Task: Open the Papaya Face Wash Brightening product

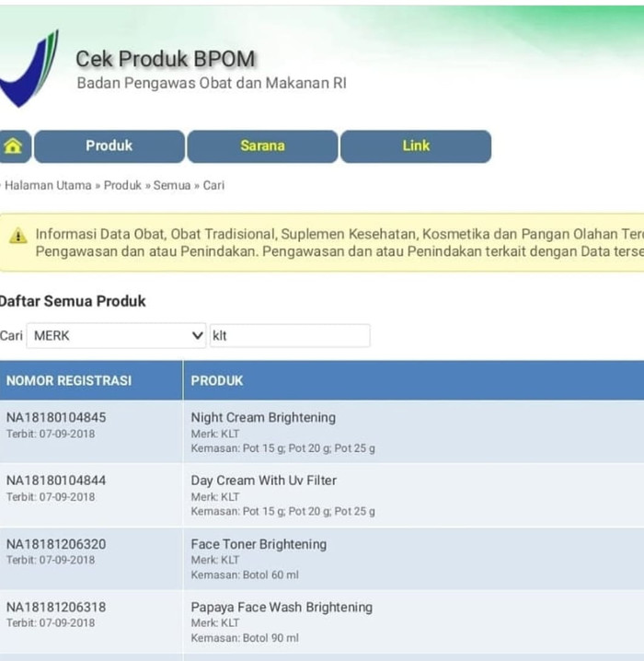Action: click(282, 607)
